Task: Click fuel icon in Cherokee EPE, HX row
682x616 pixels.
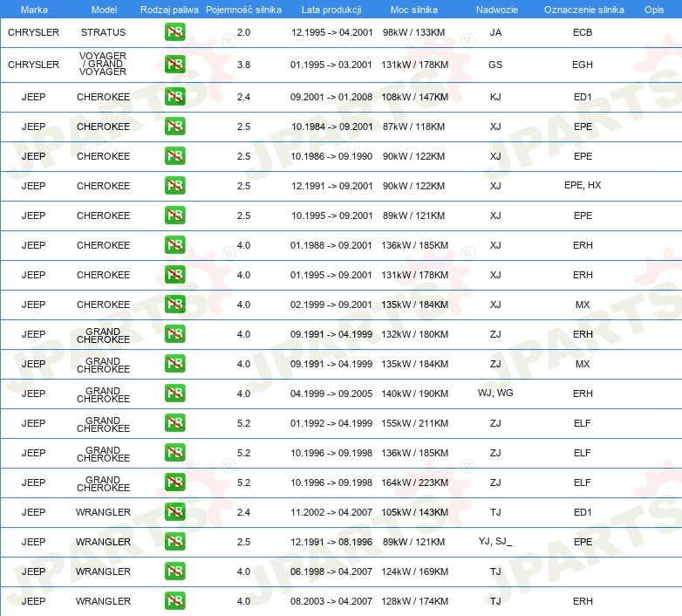Action: coord(174,186)
